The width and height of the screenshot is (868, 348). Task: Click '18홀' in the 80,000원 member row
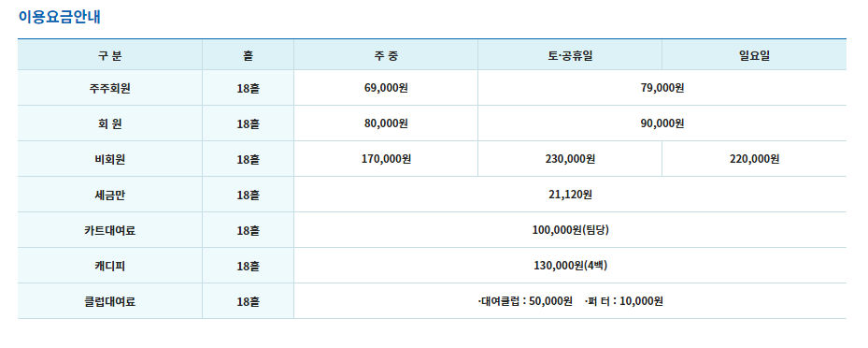[x=248, y=123]
